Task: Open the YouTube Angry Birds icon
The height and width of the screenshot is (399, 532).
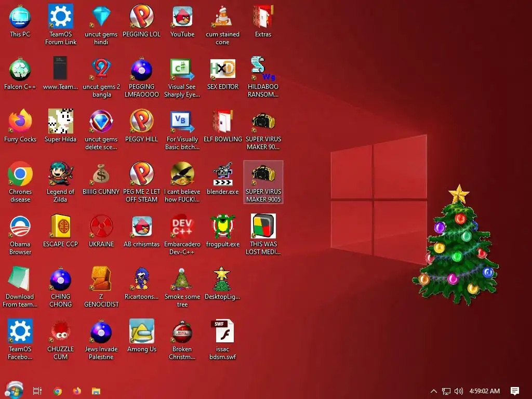Action: pyautogui.click(x=182, y=21)
